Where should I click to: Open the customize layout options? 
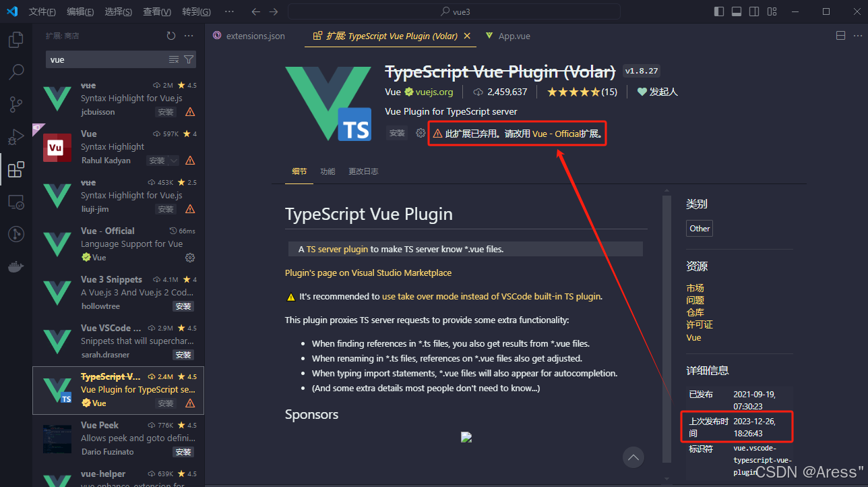coord(772,11)
